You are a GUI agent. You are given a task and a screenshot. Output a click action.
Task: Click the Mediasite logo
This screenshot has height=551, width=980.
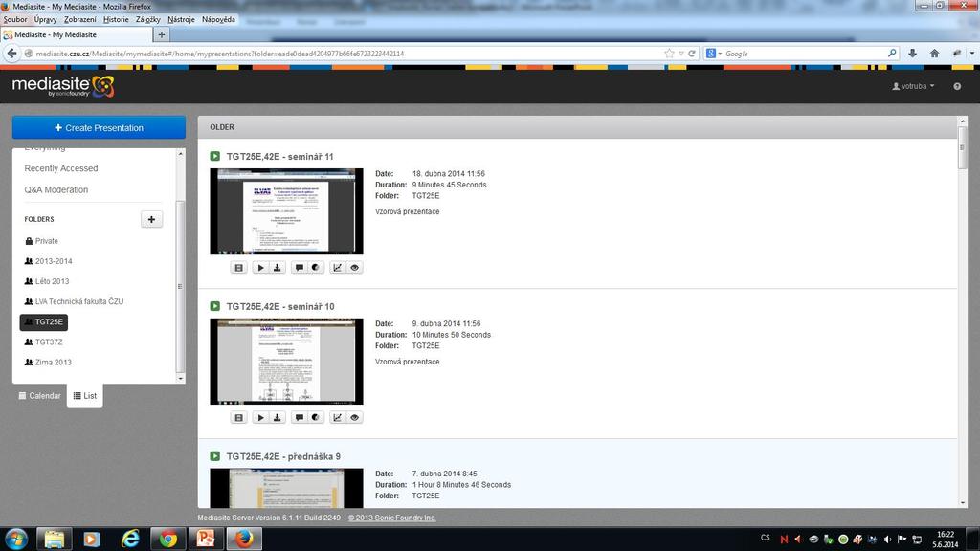63,86
